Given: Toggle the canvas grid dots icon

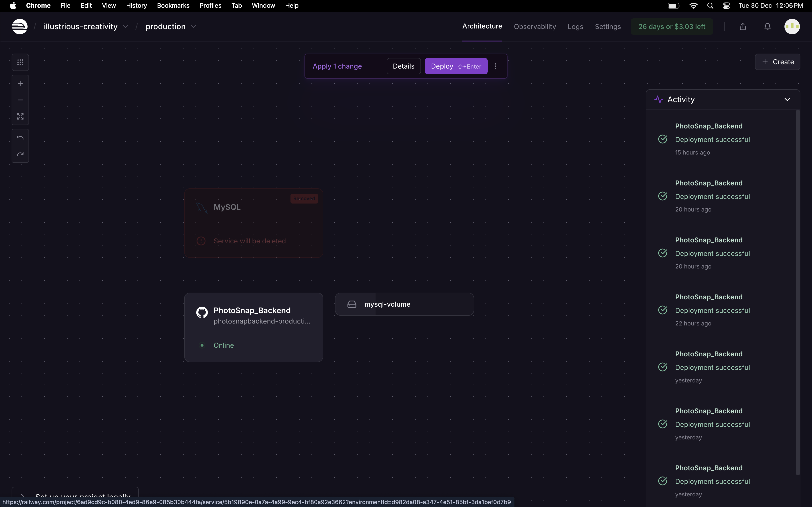Looking at the screenshot, I should click(x=20, y=62).
